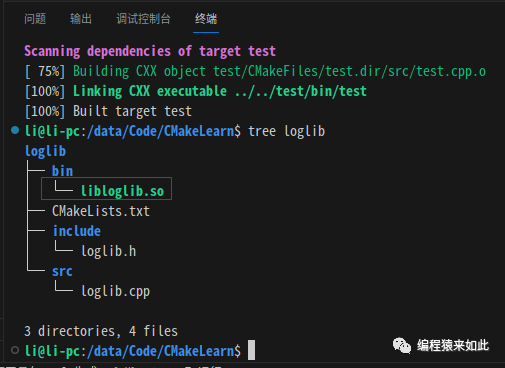
Task: Click the 'libloglib.so' file name
Action: pyautogui.click(x=123, y=191)
